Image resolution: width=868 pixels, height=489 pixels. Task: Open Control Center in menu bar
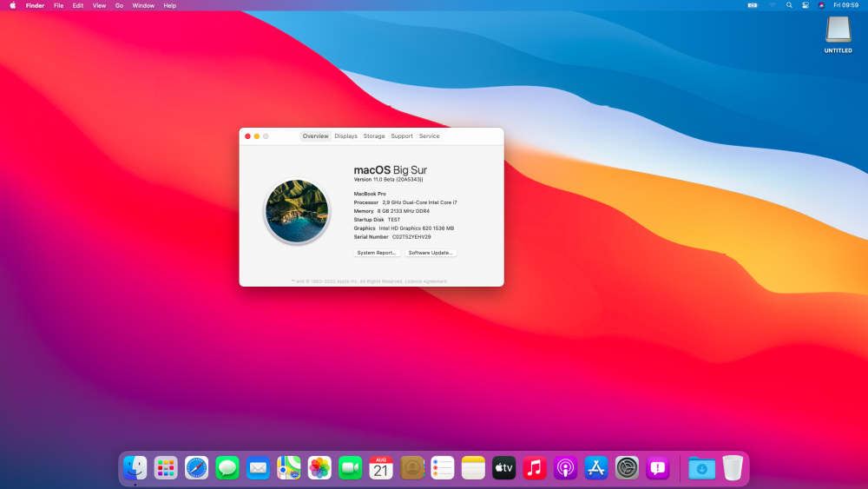(806, 5)
